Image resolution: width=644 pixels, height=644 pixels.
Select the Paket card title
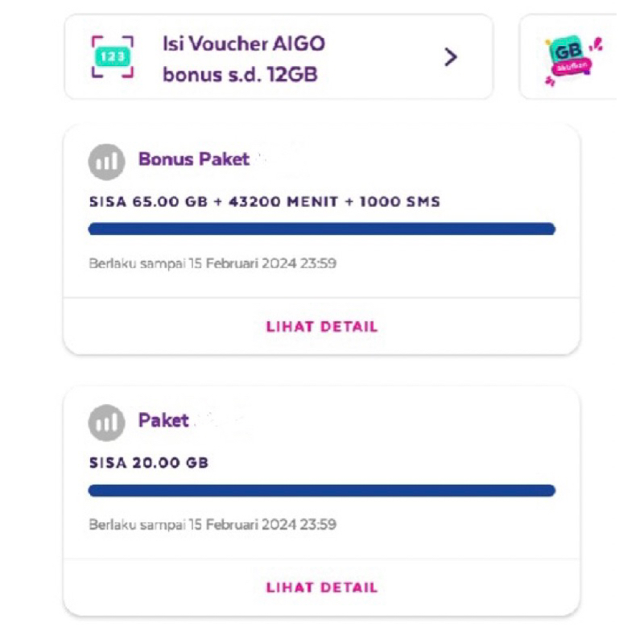pos(163,420)
